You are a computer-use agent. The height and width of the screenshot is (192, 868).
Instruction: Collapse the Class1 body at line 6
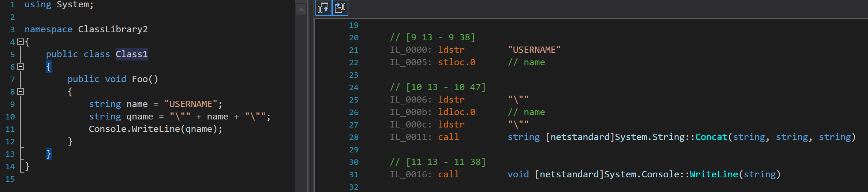click(x=20, y=67)
